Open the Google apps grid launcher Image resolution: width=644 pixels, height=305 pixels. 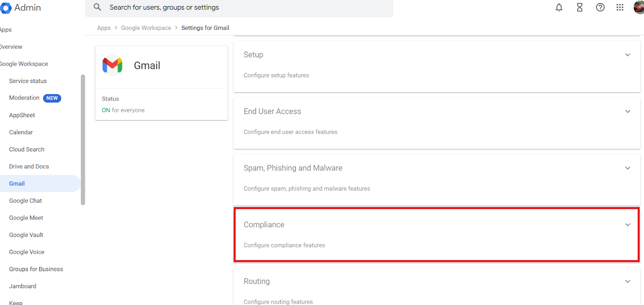pyautogui.click(x=620, y=7)
